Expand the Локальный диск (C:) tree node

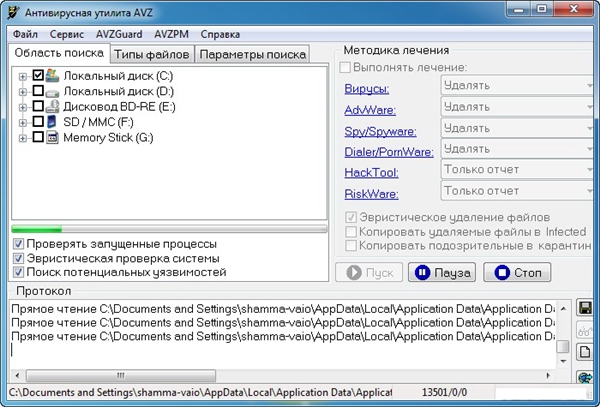(22, 75)
